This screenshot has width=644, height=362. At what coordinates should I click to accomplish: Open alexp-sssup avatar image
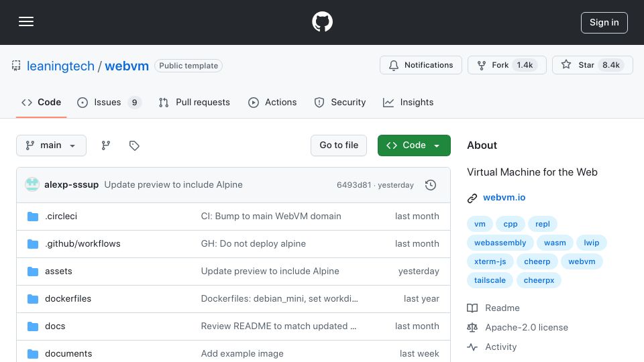(32, 185)
